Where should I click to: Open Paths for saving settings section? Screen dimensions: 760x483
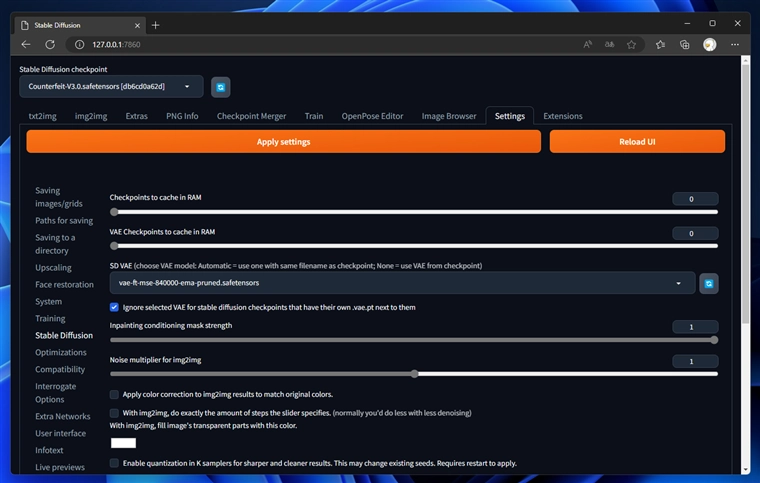[x=64, y=220]
